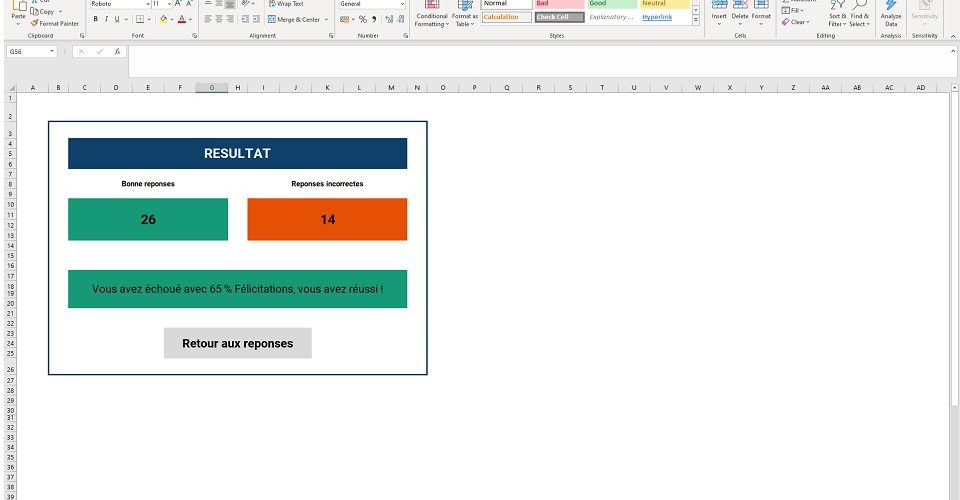Open Accounting Number Format
960x500 pixels.
click(x=344, y=20)
